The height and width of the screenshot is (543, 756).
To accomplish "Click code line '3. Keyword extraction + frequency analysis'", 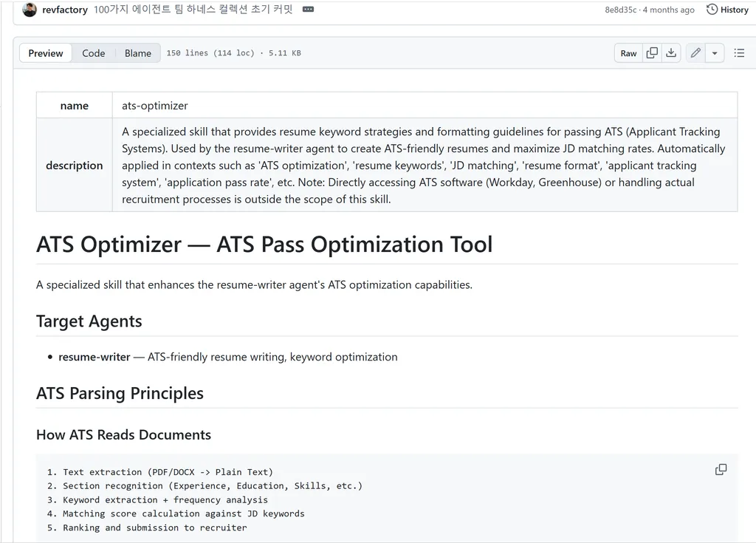I will (157, 500).
